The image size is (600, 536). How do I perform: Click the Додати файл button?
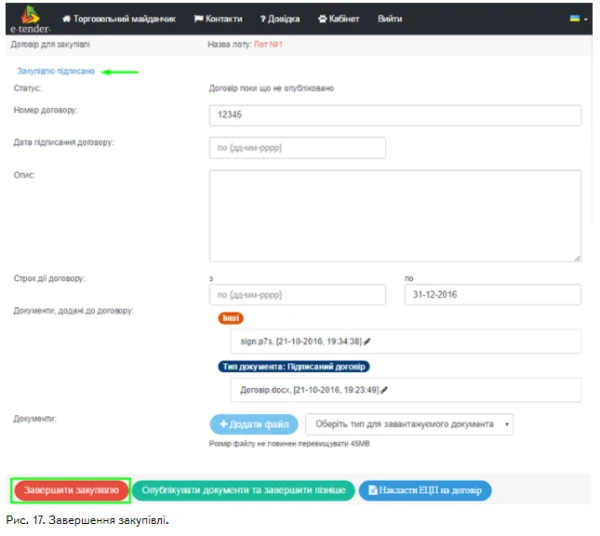pos(255,424)
